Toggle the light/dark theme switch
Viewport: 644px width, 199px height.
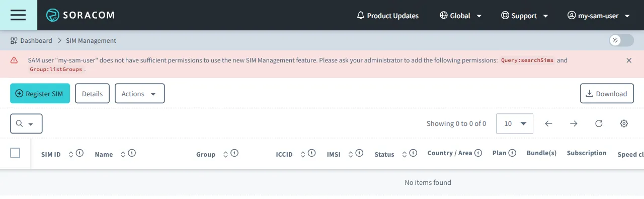click(621, 40)
